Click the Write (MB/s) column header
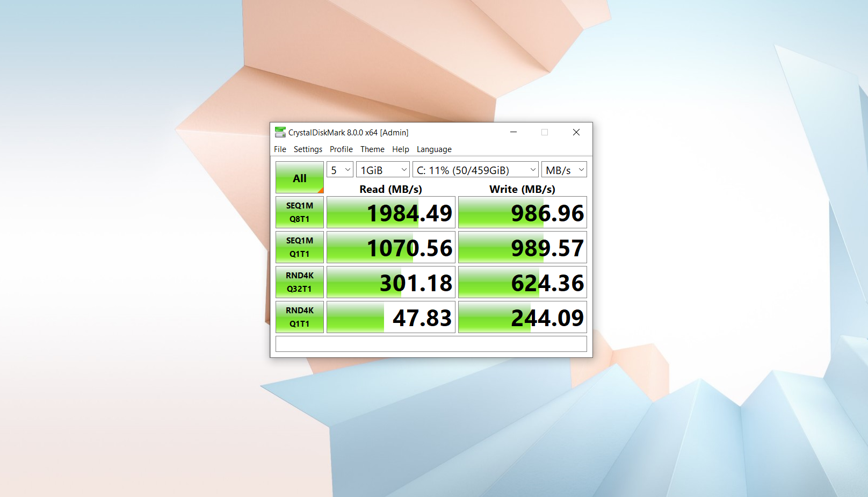Image resolution: width=868 pixels, height=497 pixels. pyautogui.click(x=523, y=189)
